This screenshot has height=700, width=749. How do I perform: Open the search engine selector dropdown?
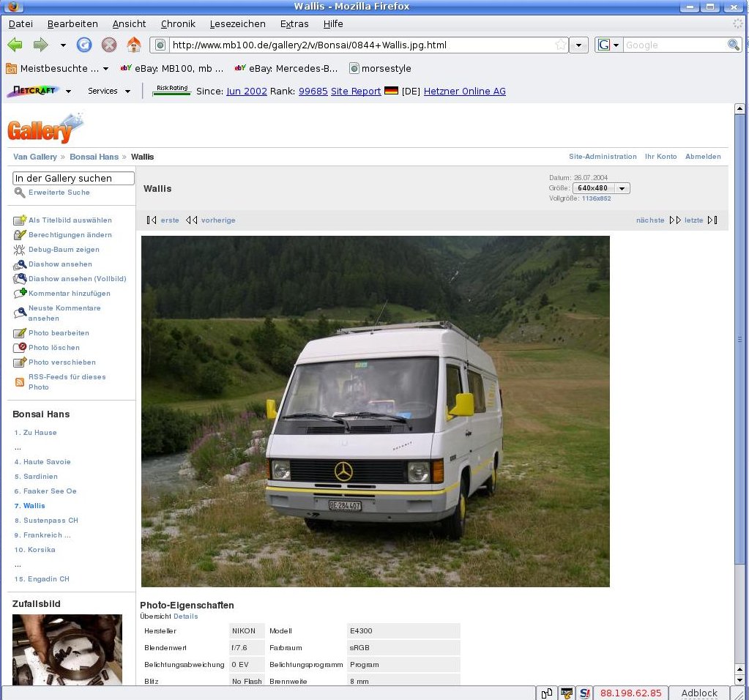click(x=608, y=45)
